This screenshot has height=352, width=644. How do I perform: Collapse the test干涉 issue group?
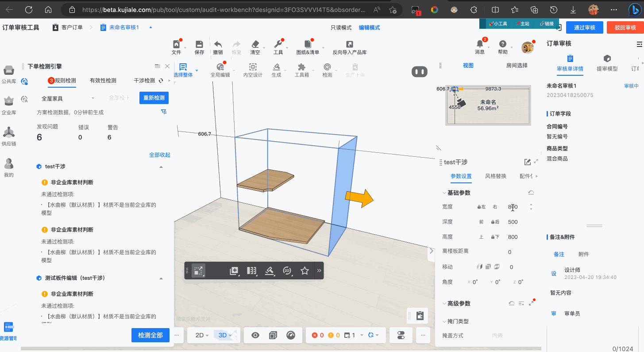(161, 167)
